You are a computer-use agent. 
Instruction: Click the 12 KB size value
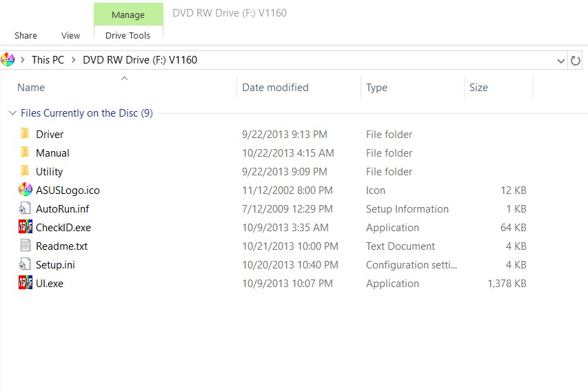coord(513,190)
